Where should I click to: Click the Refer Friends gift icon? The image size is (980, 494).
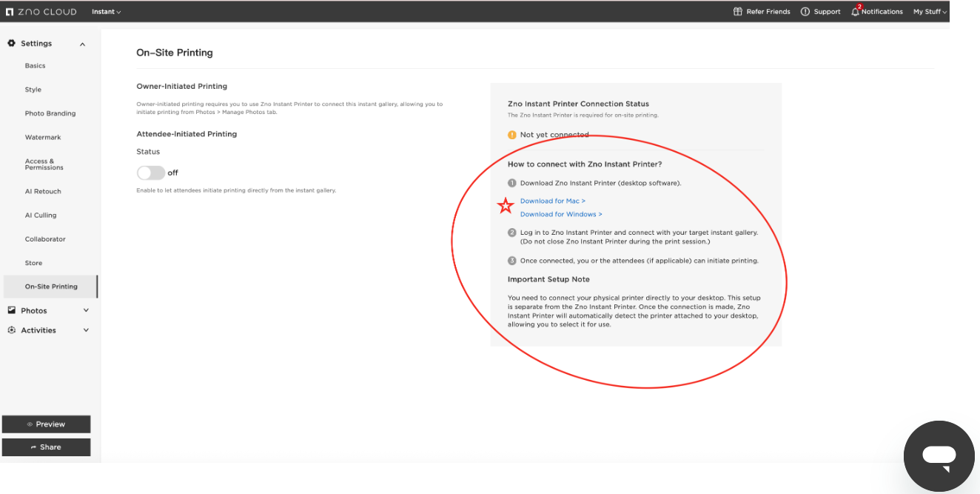click(737, 12)
